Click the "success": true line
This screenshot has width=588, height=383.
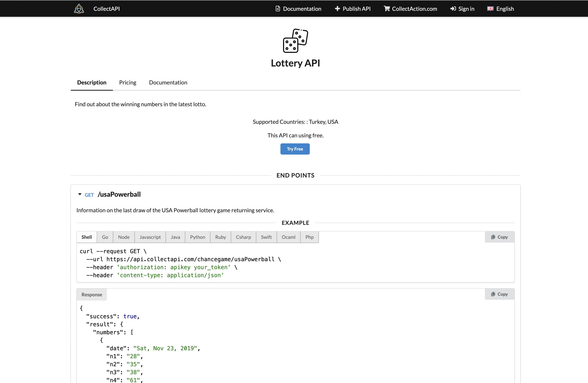(113, 316)
